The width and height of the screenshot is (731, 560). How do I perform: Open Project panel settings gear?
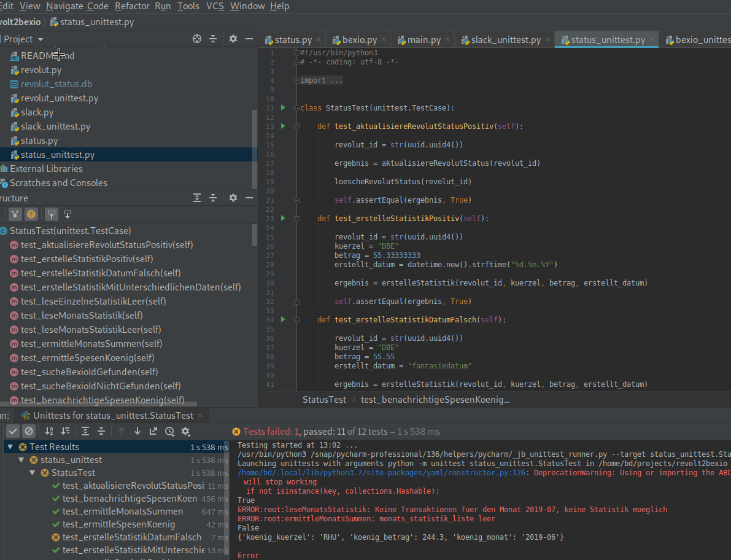233,39
